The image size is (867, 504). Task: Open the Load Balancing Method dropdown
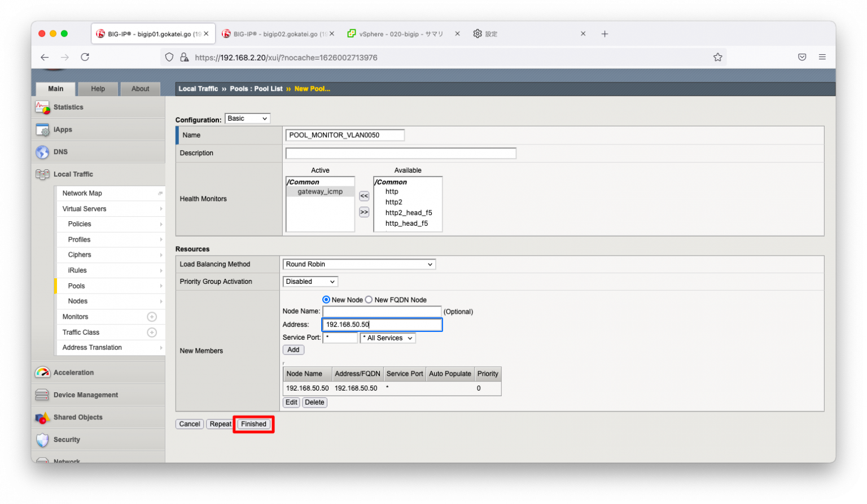tap(359, 264)
